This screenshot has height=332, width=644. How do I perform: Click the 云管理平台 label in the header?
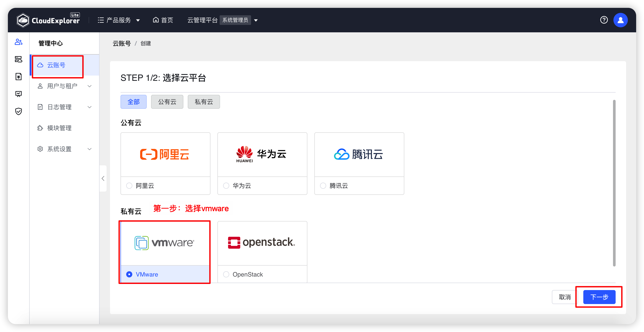[x=203, y=20]
